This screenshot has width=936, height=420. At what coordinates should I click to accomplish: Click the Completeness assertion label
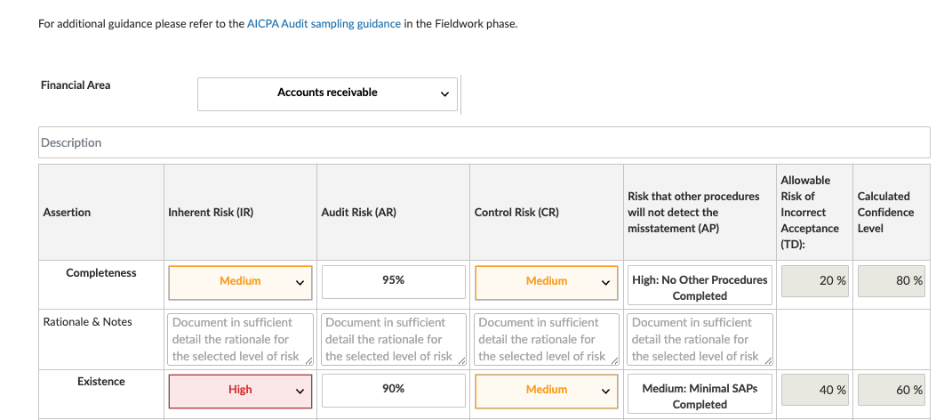(101, 273)
